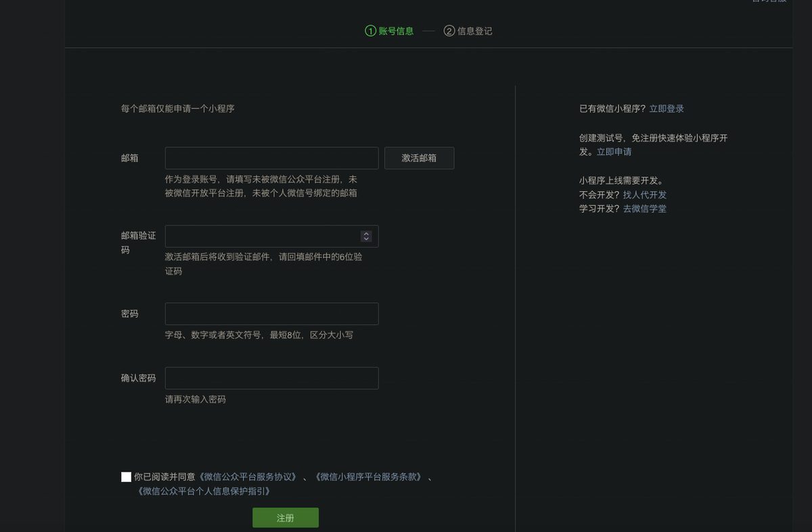Select step 1 账号信息 tab
The height and width of the screenshot is (532, 812).
[x=389, y=30]
